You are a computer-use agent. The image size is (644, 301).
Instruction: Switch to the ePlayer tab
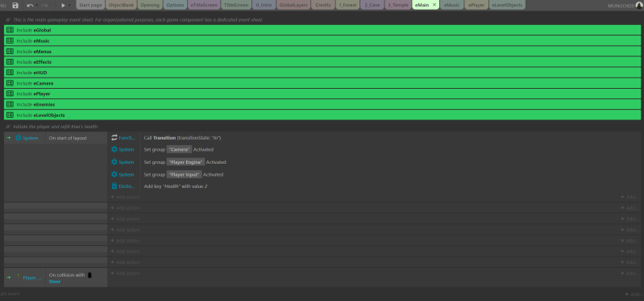pyautogui.click(x=476, y=5)
